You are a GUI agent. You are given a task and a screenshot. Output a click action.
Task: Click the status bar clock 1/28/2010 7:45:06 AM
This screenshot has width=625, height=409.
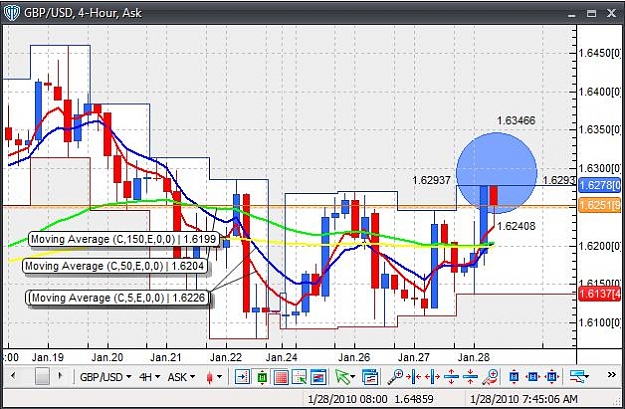pyautogui.click(x=524, y=399)
